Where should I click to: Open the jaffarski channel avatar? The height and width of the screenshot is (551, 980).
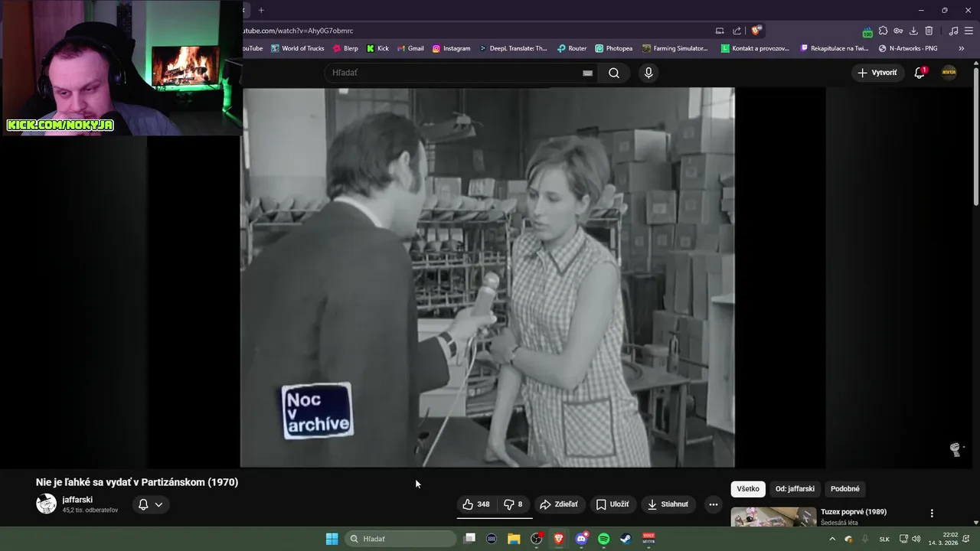47,504
